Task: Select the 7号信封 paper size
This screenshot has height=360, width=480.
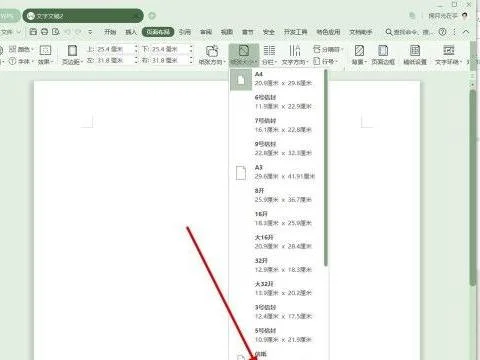Action: tap(277, 125)
